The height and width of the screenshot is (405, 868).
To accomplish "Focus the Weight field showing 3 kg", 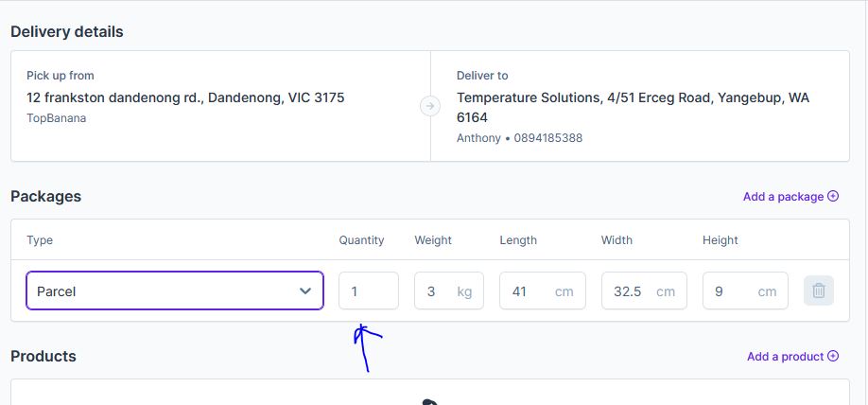I will (x=449, y=291).
